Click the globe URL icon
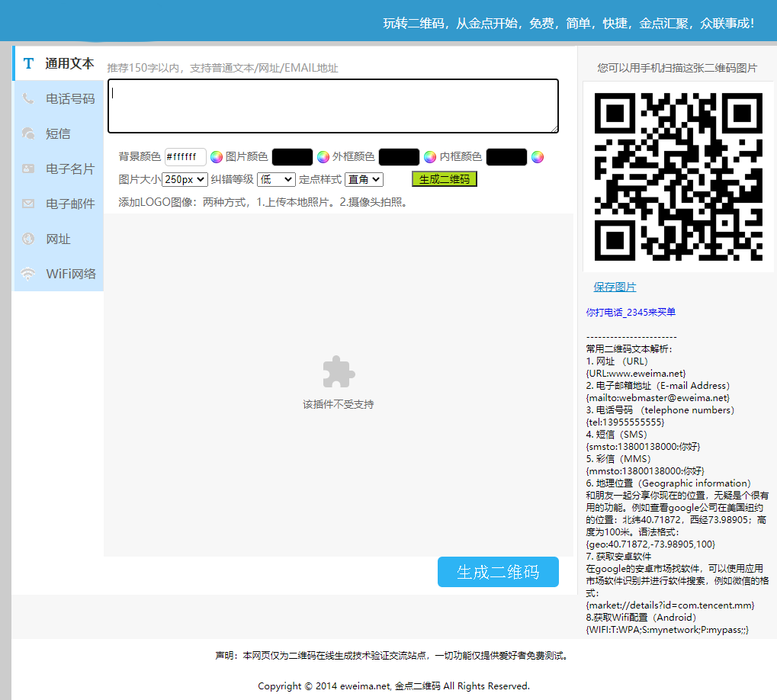777x700 pixels. point(28,239)
